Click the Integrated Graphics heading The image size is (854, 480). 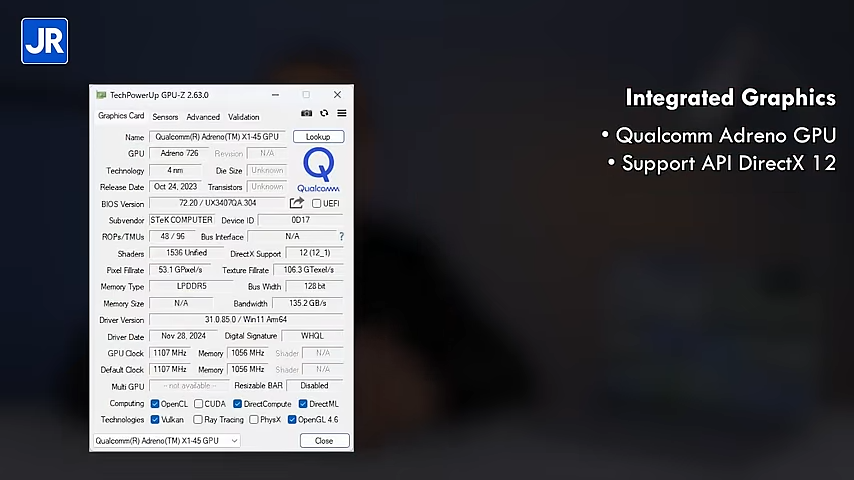pos(730,98)
